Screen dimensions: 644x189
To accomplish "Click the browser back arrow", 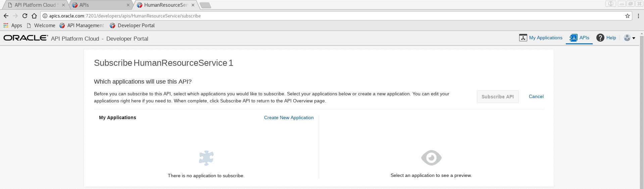I will [6, 16].
